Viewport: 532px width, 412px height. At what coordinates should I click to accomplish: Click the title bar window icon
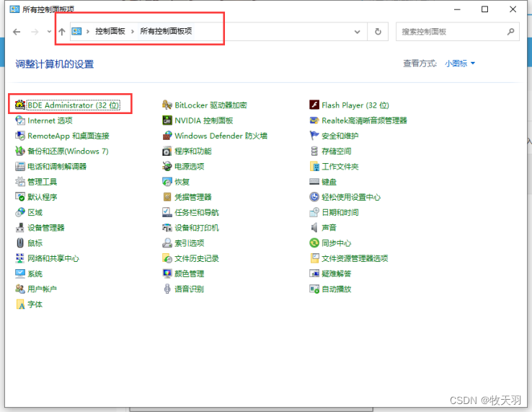[x=14, y=9]
